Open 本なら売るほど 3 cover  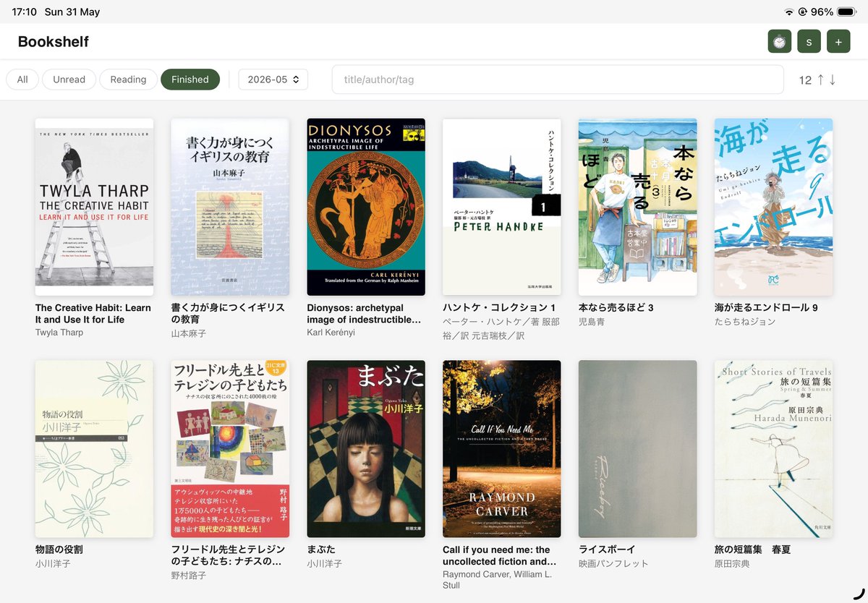(638, 207)
